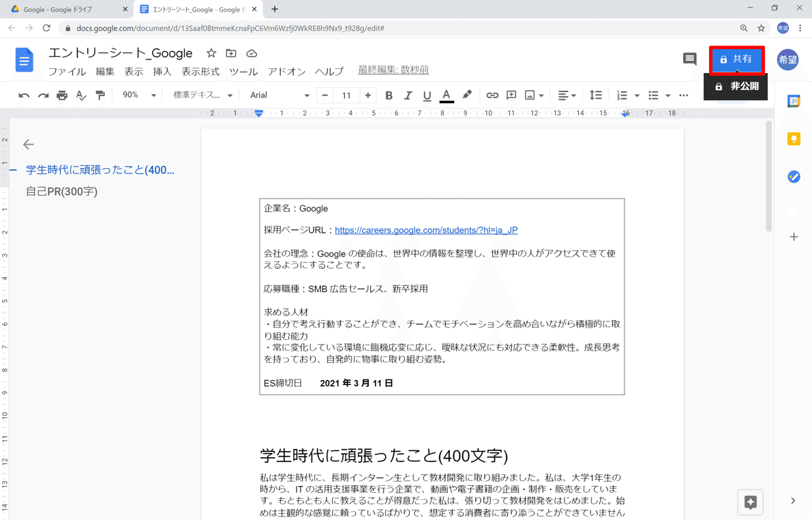Viewport: 812px width, 520px height.
Task: Open the text color picker
Action: tap(446, 95)
